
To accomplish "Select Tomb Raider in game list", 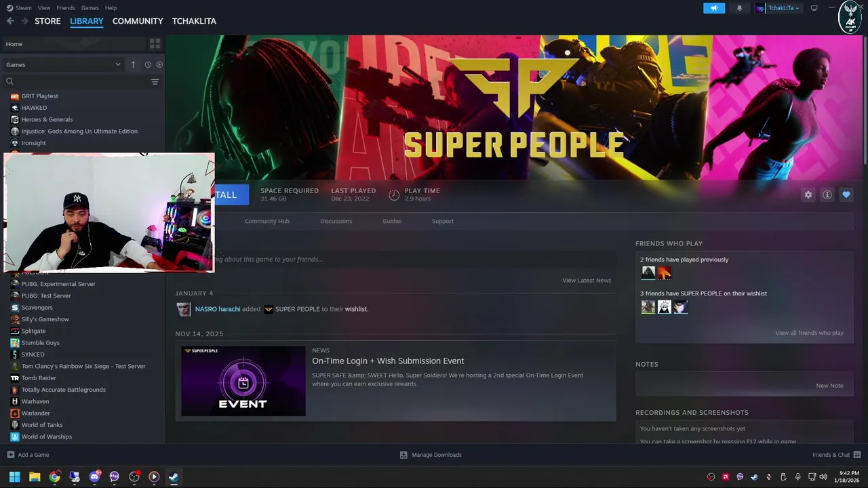I will coord(39,378).
